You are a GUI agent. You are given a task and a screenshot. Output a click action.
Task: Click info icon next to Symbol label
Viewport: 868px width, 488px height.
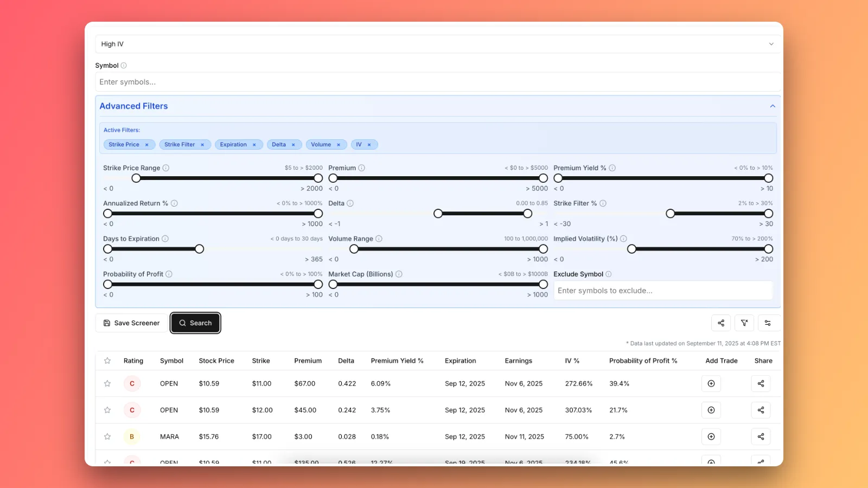pos(124,66)
